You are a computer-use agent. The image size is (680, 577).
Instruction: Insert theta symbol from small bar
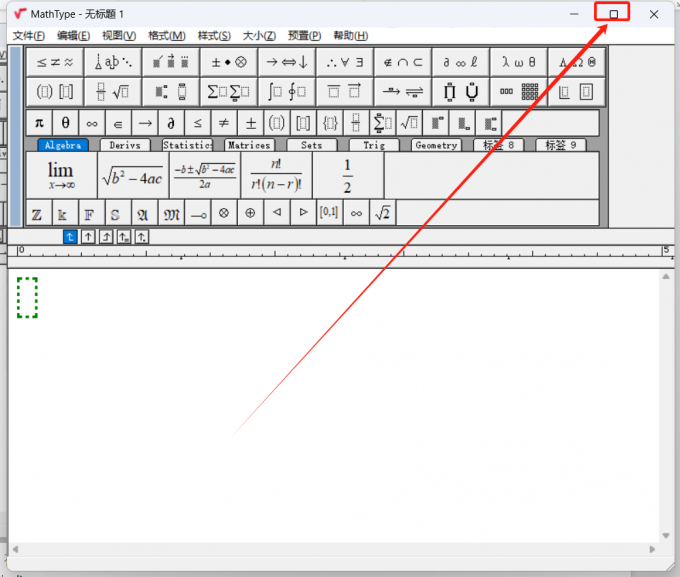(65, 123)
